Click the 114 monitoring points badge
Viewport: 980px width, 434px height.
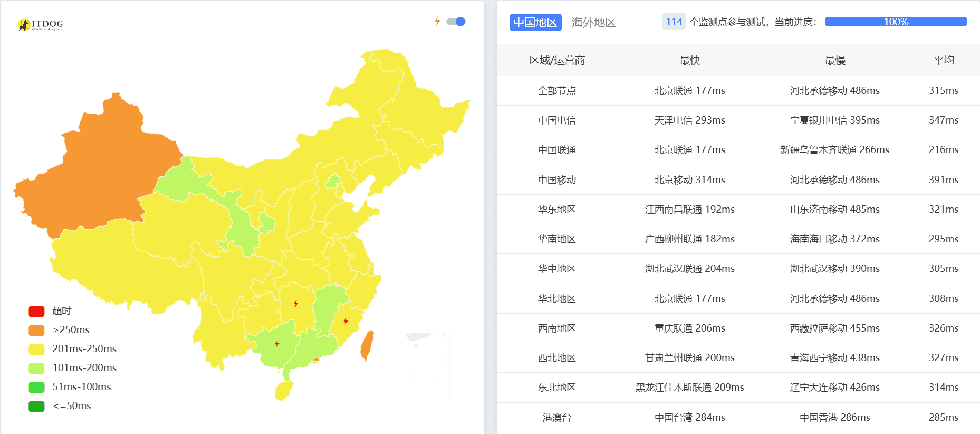click(674, 22)
